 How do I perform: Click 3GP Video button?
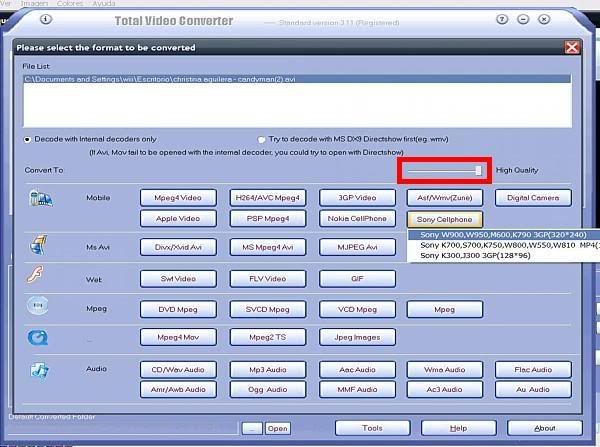pos(357,198)
